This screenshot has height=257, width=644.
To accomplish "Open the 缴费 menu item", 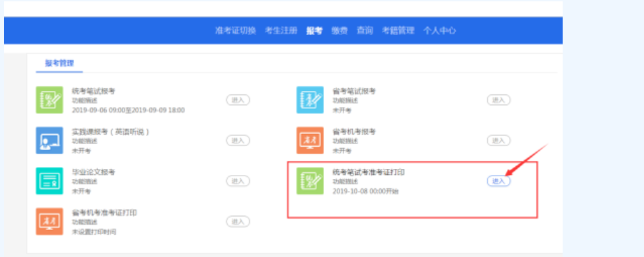I will click(339, 30).
